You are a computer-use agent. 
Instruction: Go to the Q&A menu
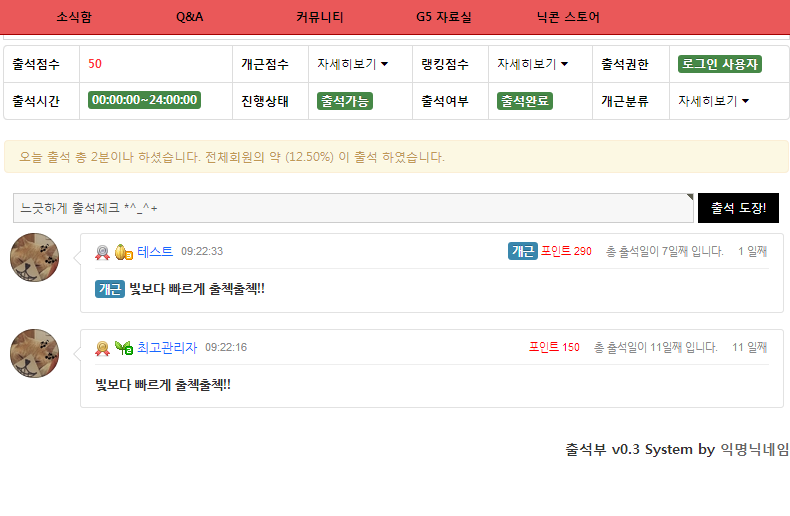tap(189, 17)
